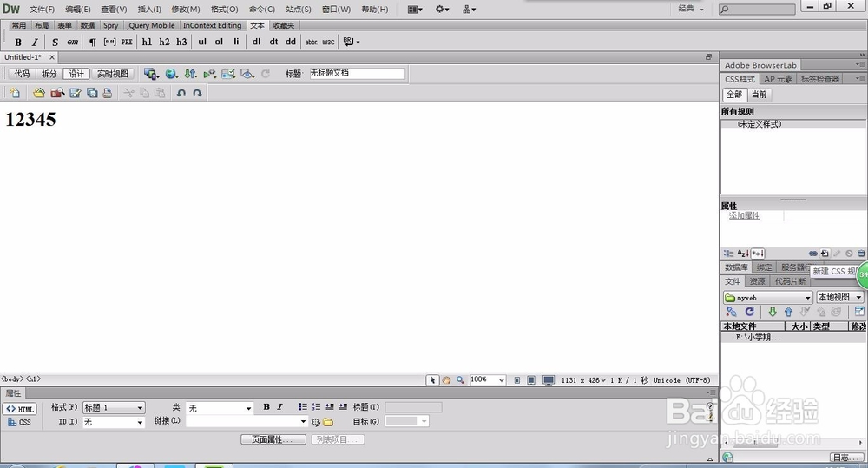Insert acronym W3C icon
This screenshot has height=468, width=868.
click(x=328, y=42)
